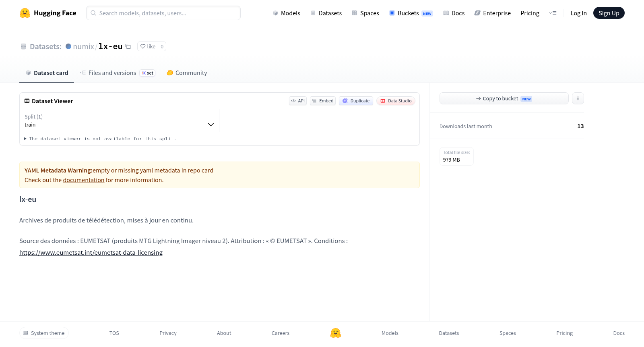Viewport: 644px width, 347px height.
Task: Open Docs in the top navigation
Action: coord(454,13)
